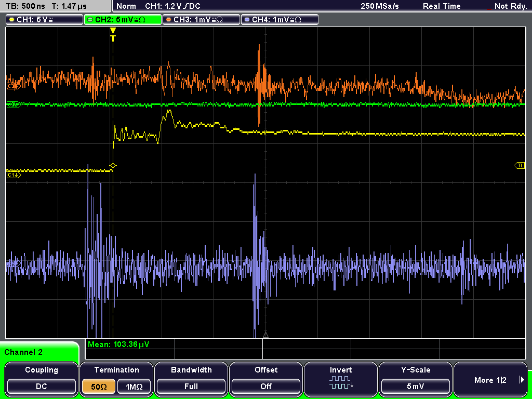Select the CH2 5 mV channel tab
Image resolution: width=532 pixels, height=399 pixels.
tap(123, 20)
